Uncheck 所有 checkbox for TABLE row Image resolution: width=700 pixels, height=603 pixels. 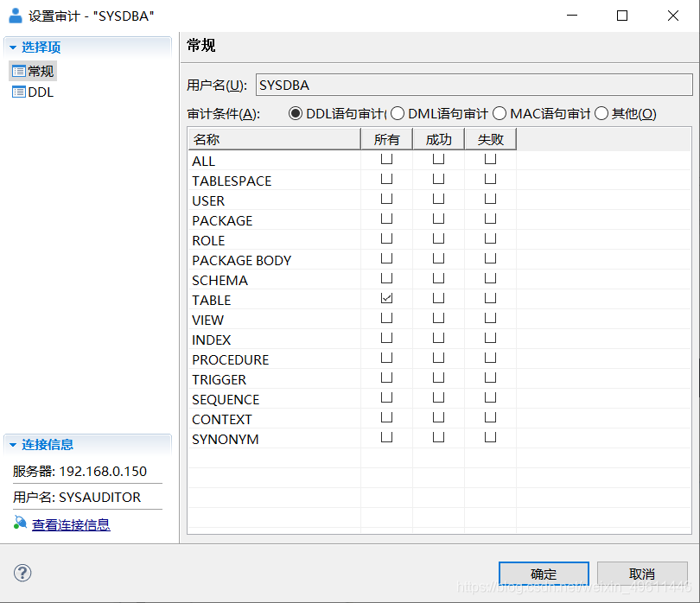[386, 298]
